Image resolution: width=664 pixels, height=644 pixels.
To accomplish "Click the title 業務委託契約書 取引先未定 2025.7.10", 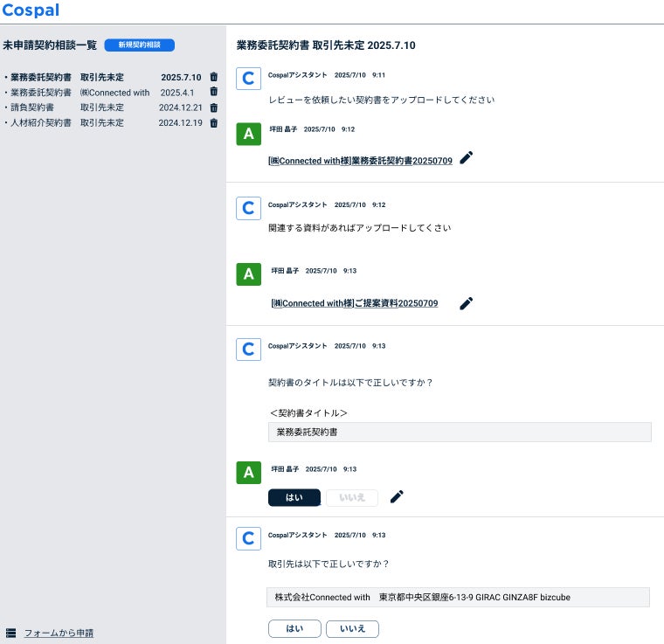I will pyautogui.click(x=326, y=45).
